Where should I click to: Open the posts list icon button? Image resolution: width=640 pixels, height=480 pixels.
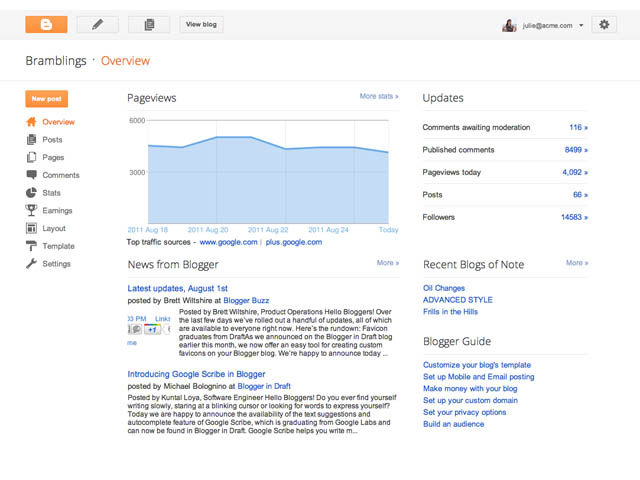coord(149,24)
